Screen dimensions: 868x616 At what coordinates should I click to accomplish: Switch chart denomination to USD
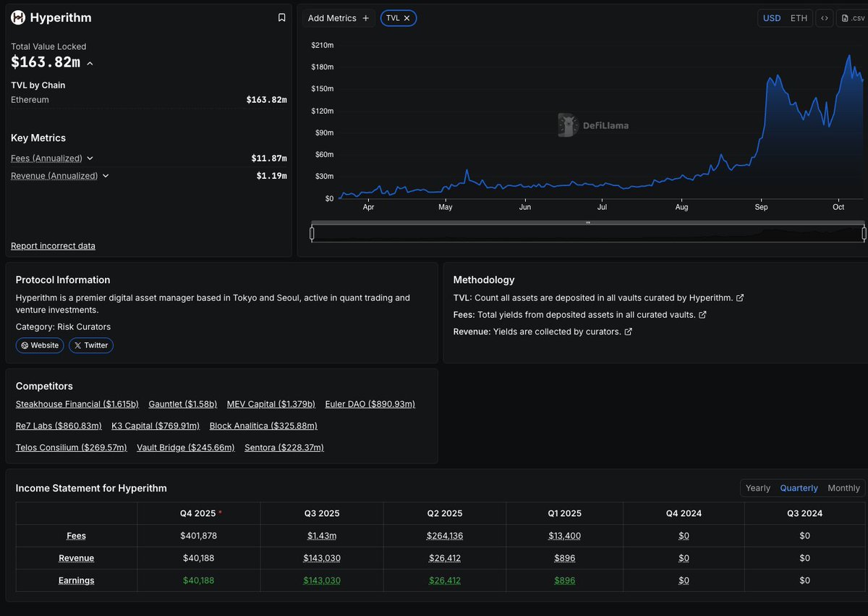tap(772, 18)
